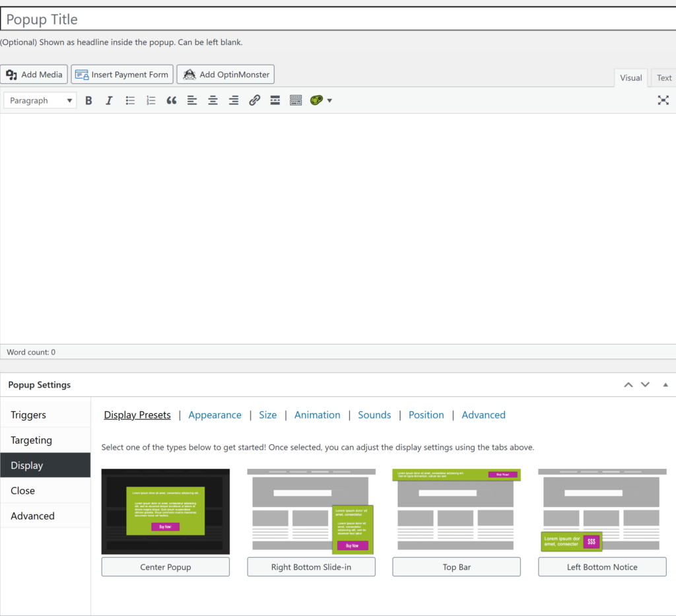Switch to the Text editor tab
The width and height of the screenshot is (676, 616).
[663, 78]
